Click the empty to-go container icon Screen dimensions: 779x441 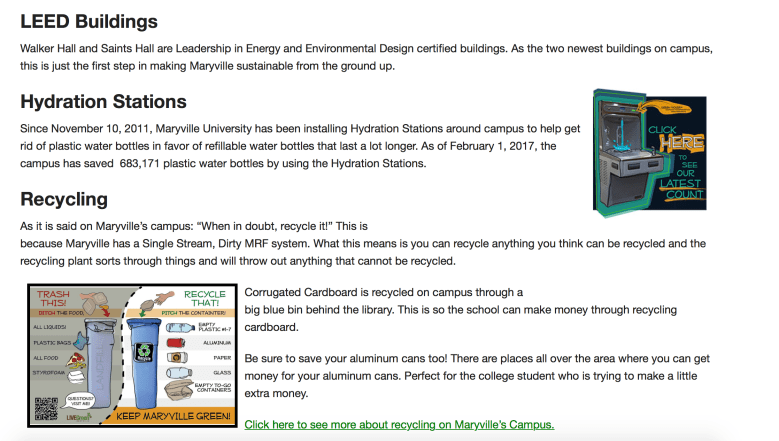coord(180,391)
